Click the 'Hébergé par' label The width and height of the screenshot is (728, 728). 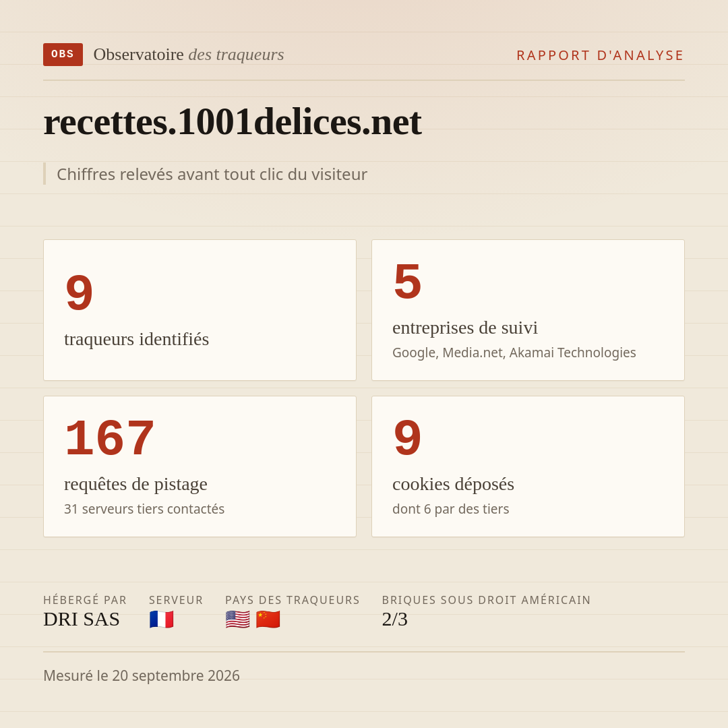[x=85, y=600]
